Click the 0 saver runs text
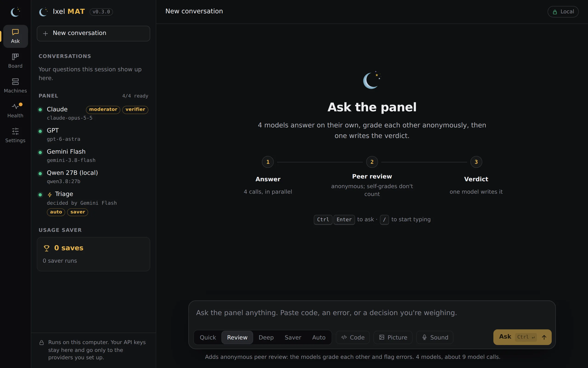The image size is (588, 368). click(60, 261)
